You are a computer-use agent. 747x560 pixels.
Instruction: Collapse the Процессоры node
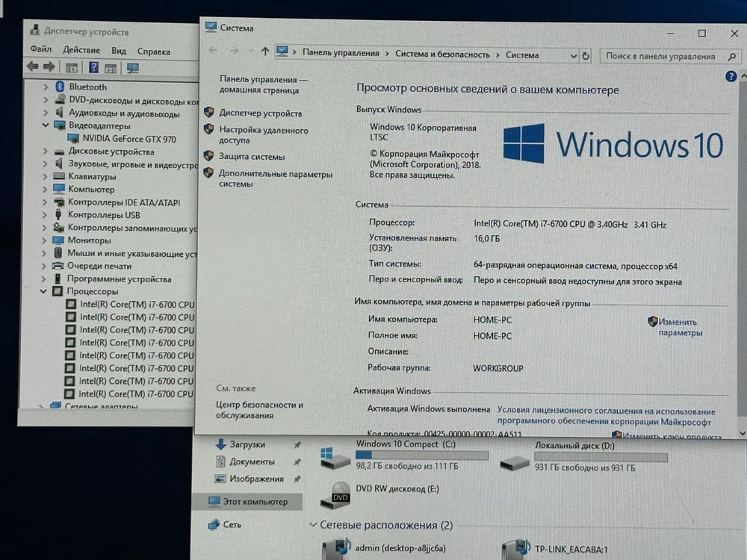pos(43,291)
